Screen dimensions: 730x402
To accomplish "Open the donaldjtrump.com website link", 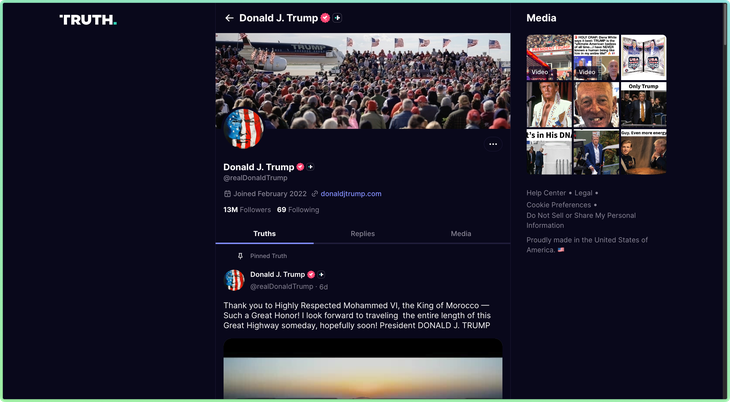I will pos(351,194).
